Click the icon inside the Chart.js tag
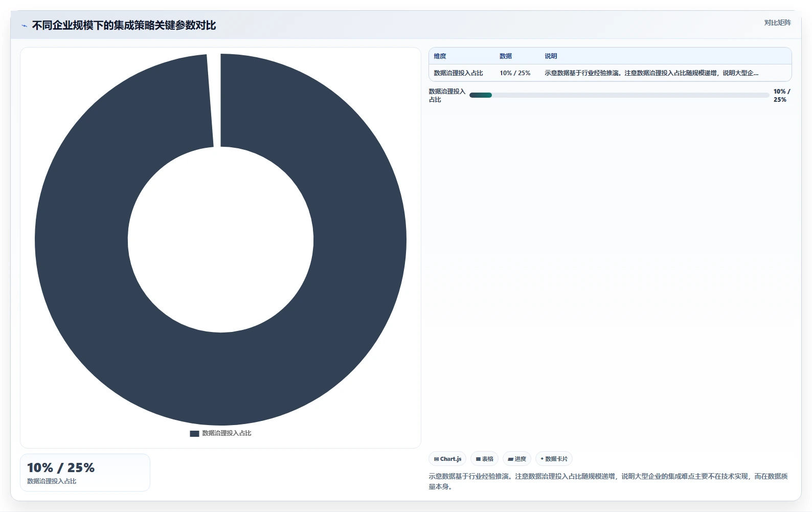The image size is (812, 512). pyautogui.click(x=436, y=459)
